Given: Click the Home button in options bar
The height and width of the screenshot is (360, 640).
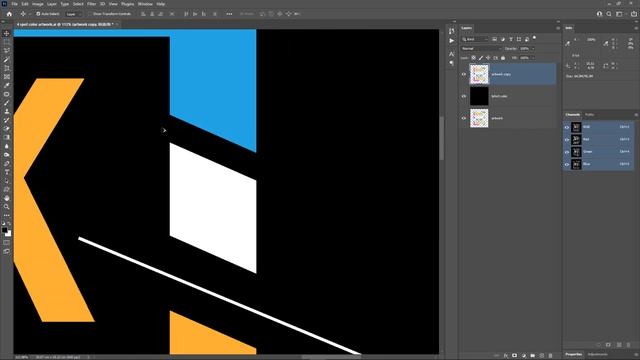Looking at the screenshot, I should [9, 14].
